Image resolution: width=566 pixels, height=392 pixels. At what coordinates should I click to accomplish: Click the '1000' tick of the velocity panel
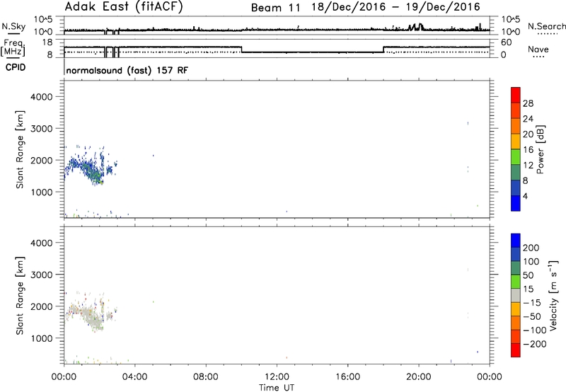42,338
